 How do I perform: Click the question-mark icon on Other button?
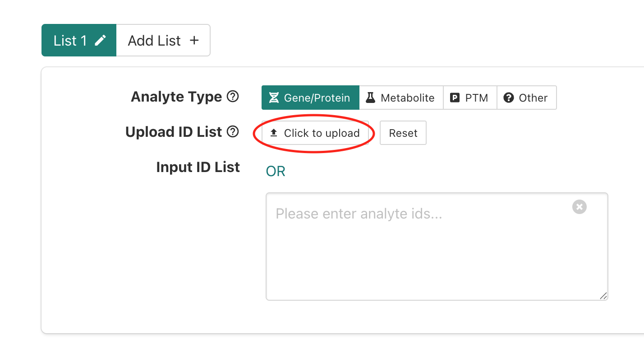point(508,97)
